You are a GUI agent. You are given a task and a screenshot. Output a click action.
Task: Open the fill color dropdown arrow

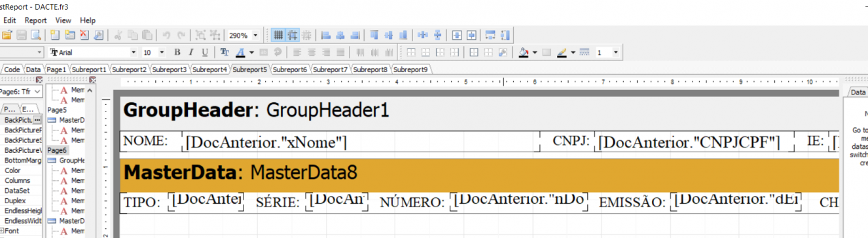coord(534,52)
